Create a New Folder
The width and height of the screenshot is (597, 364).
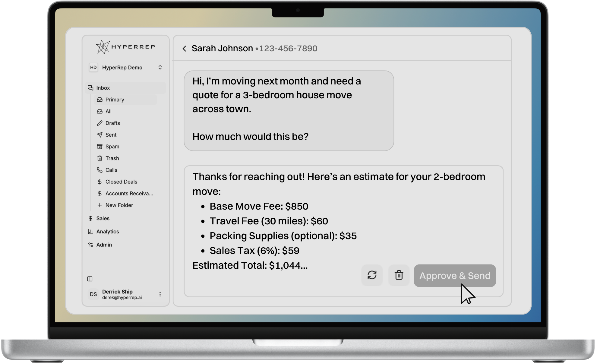(119, 205)
